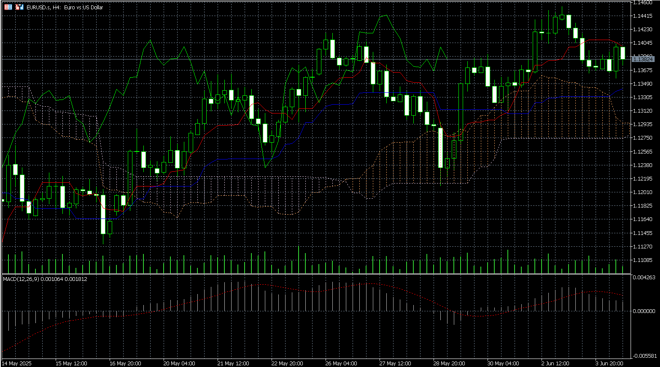The width and height of the screenshot is (660, 367).
Task: Click the 3 Jun 20:00 time label
Action: pos(609,363)
